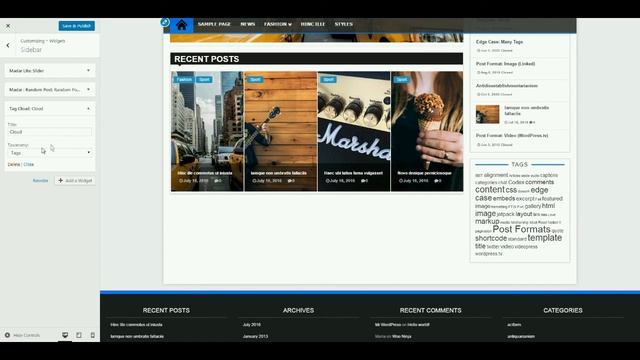Click the 'css' tag in cloud

[511, 190]
